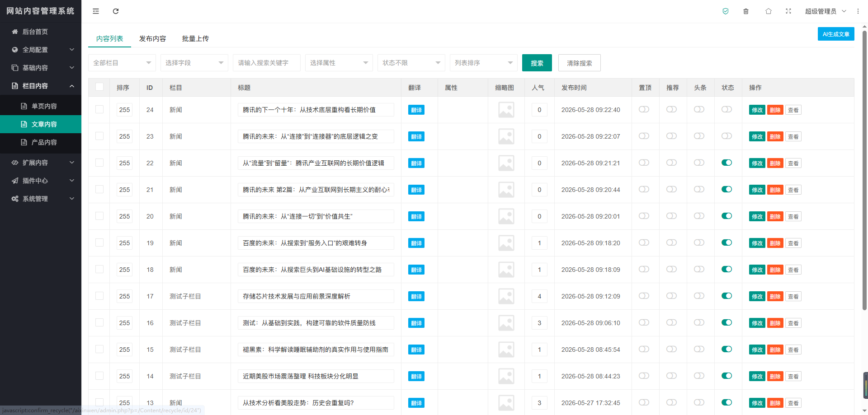The image size is (868, 415).
Task: Click translate icon for article ID 15
Action: click(x=416, y=350)
